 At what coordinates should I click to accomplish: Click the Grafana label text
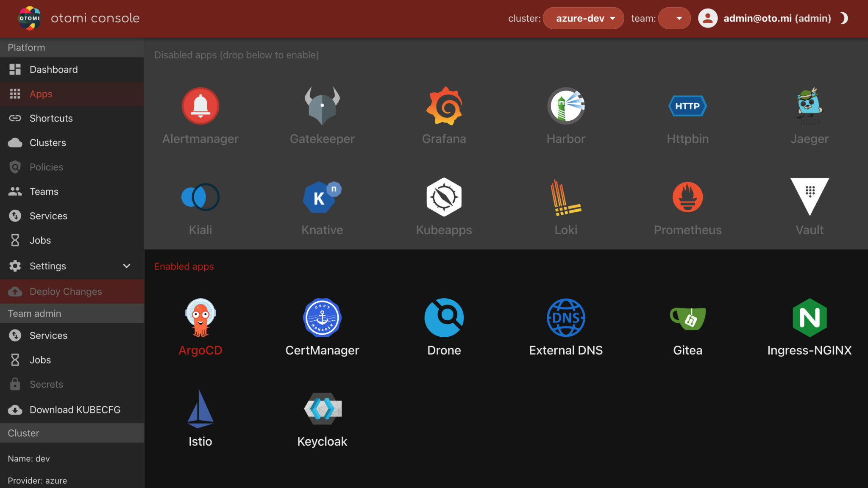[x=444, y=139]
